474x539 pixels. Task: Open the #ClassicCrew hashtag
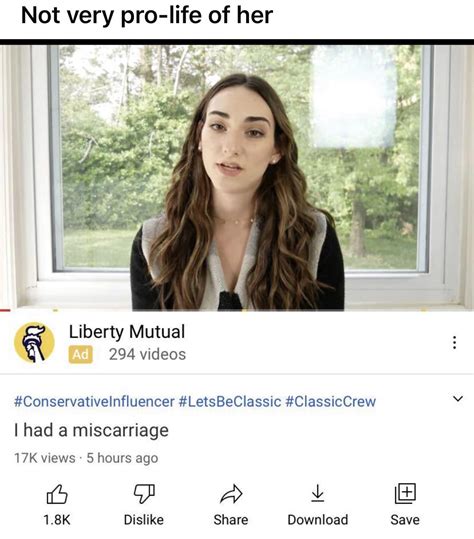(x=331, y=401)
